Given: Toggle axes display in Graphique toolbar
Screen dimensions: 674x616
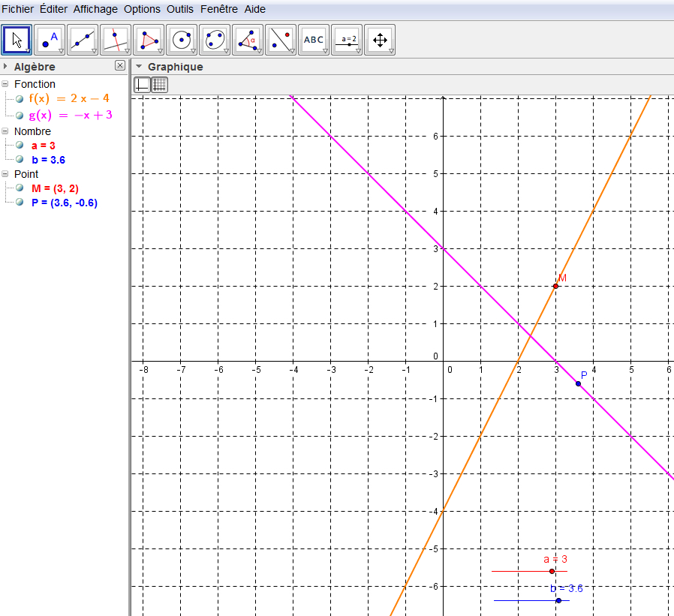Looking at the screenshot, I should tap(143, 85).
